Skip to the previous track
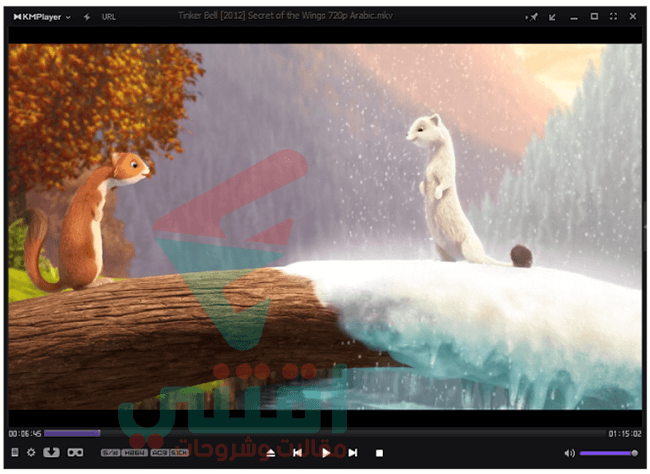Screen dimensions: 650x474 coord(297,453)
